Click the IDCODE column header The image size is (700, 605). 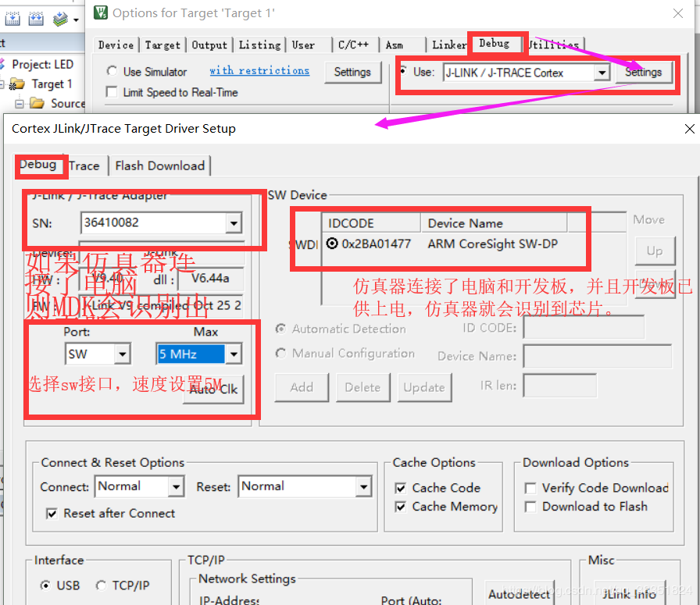point(371,223)
